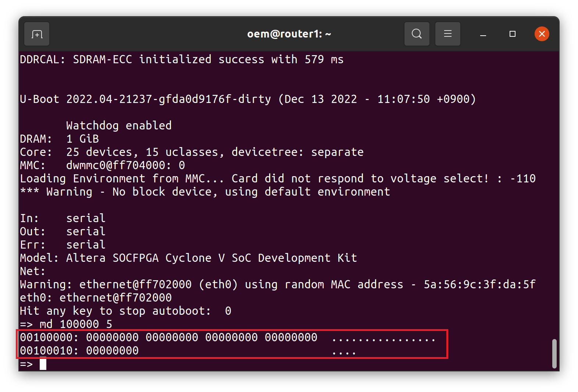Screen dimensions: 578x392
Task: Click the terminal scrollbar thumb
Action: (x=554, y=353)
